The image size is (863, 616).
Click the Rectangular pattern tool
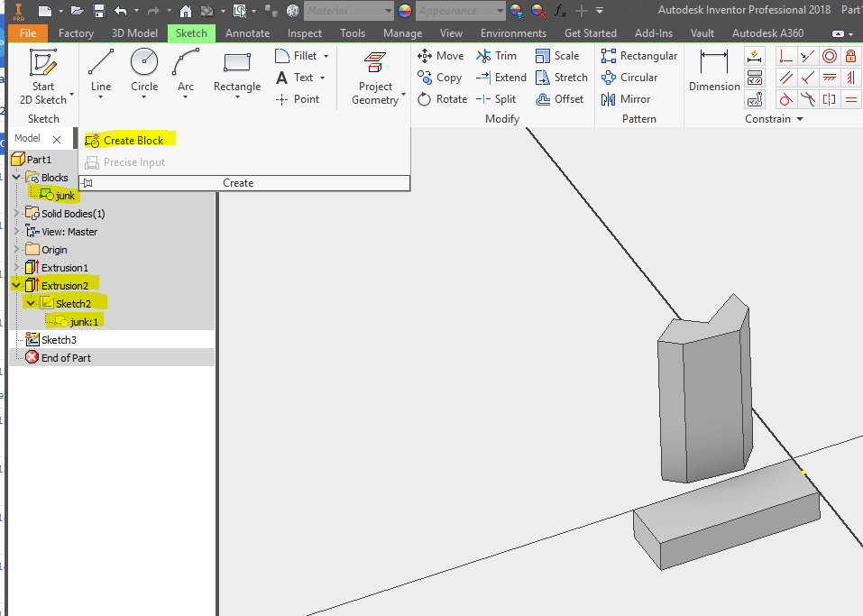[639, 56]
